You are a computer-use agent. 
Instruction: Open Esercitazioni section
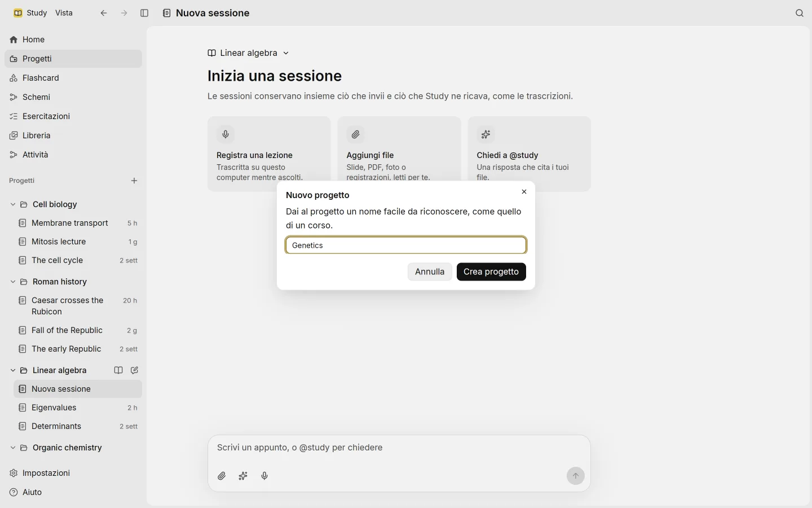(x=73, y=116)
